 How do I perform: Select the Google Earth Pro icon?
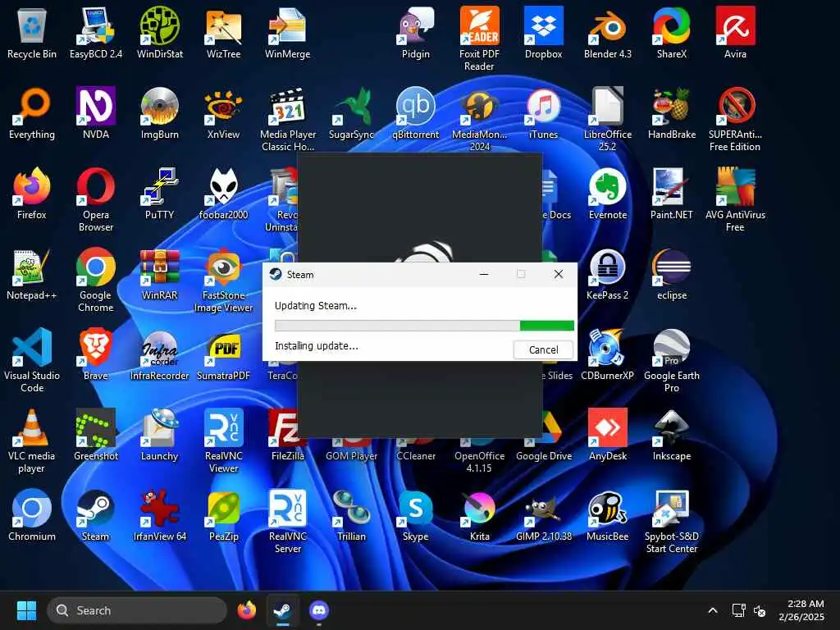[x=672, y=360]
